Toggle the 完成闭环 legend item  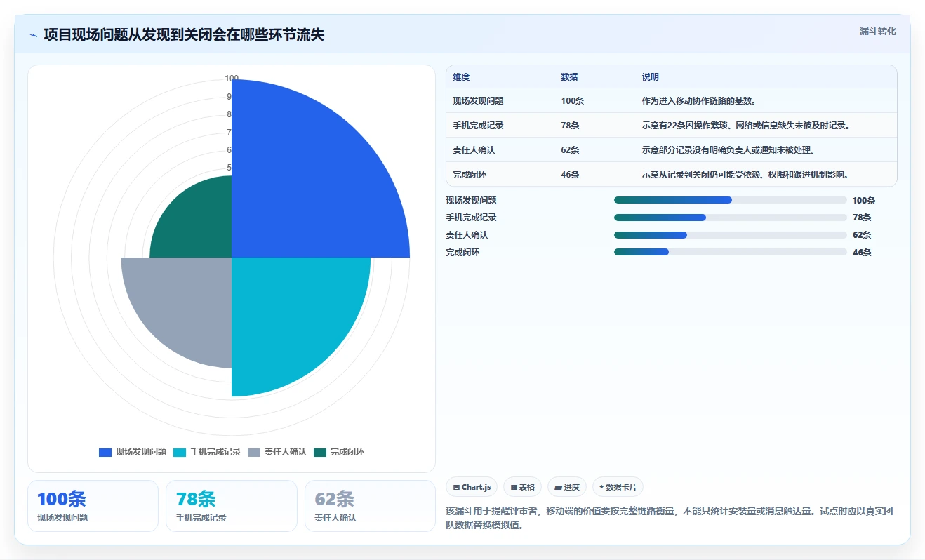point(339,452)
